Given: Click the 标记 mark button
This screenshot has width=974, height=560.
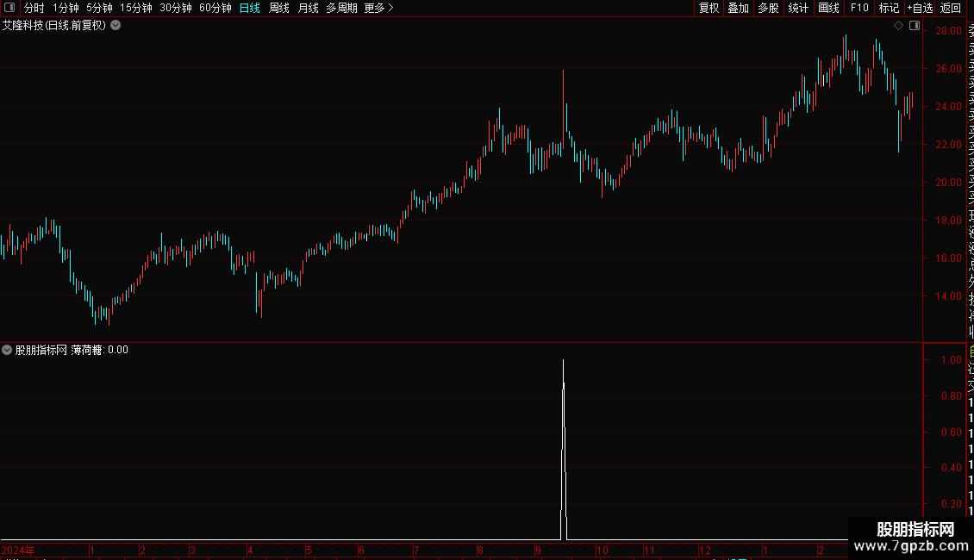Looking at the screenshot, I should (x=889, y=8).
